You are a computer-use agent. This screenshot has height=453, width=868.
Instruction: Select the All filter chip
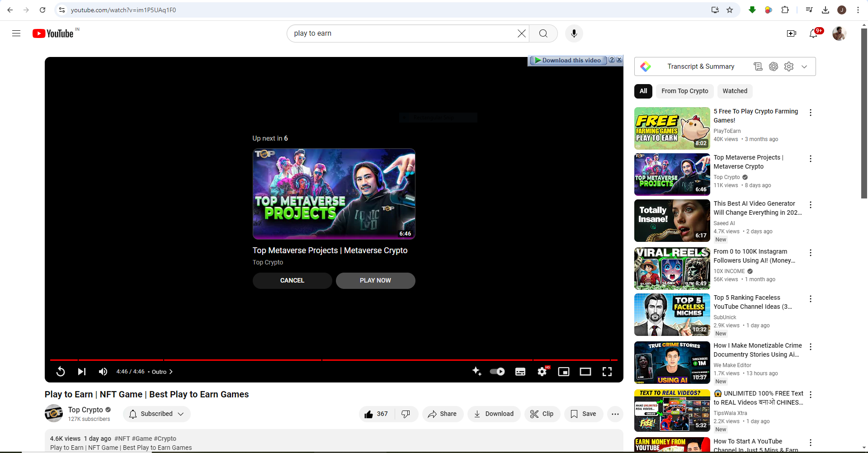[x=643, y=91]
